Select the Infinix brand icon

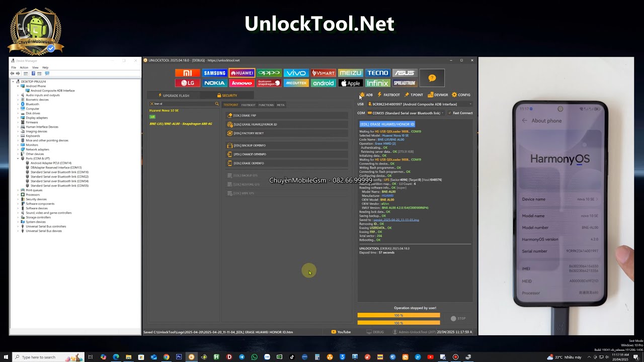377,83
